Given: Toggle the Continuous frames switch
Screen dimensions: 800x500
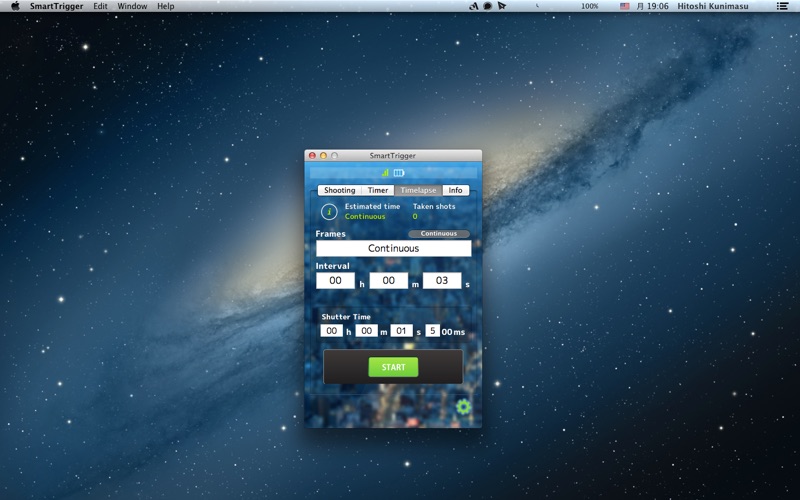Looking at the screenshot, I should pos(438,234).
